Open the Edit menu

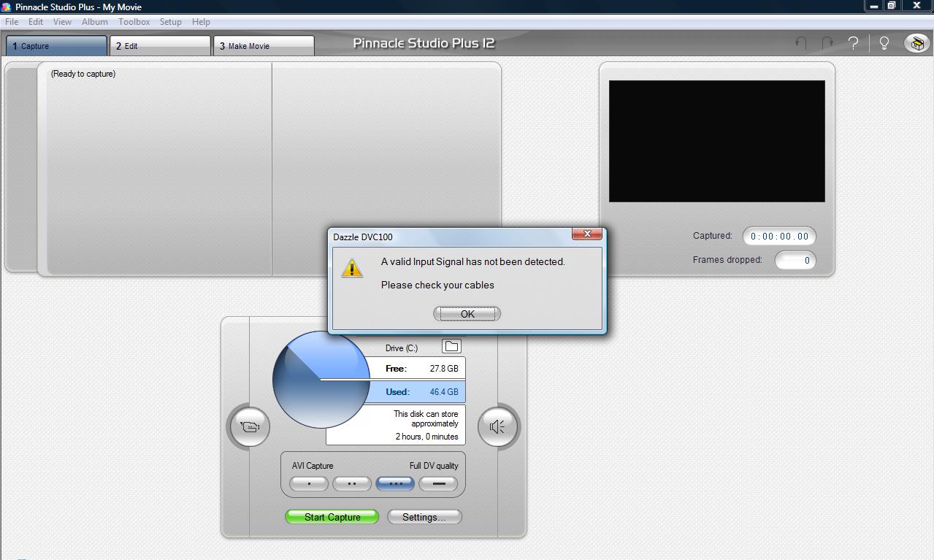click(36, 22)
